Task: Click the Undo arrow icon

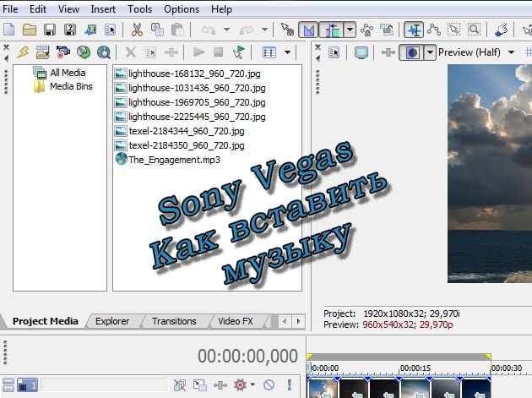Action: coord(209,30)
